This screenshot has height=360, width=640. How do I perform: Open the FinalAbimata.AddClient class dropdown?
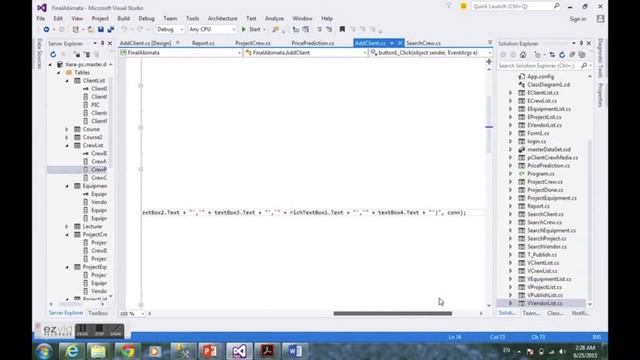(x=306, y=53)
